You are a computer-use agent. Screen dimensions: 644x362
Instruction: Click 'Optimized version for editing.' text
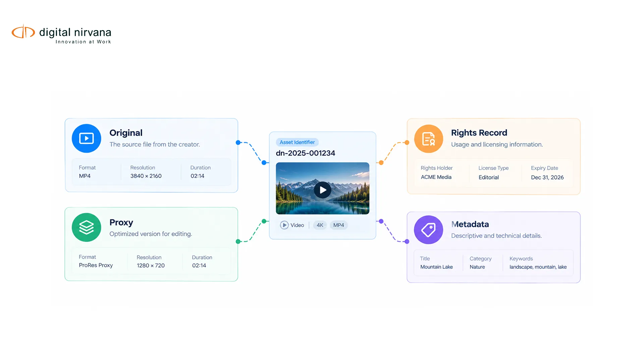tap(151, 234)
